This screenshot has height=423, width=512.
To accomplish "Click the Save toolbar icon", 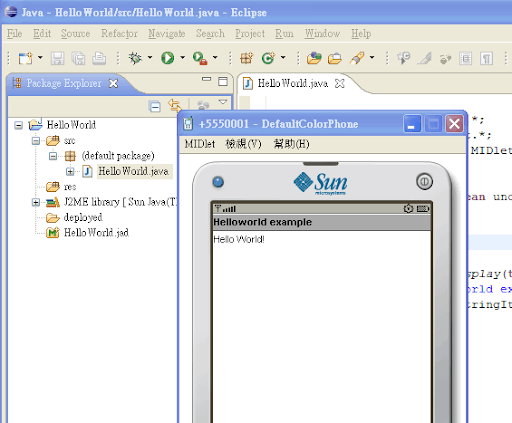I will [57, 58].
